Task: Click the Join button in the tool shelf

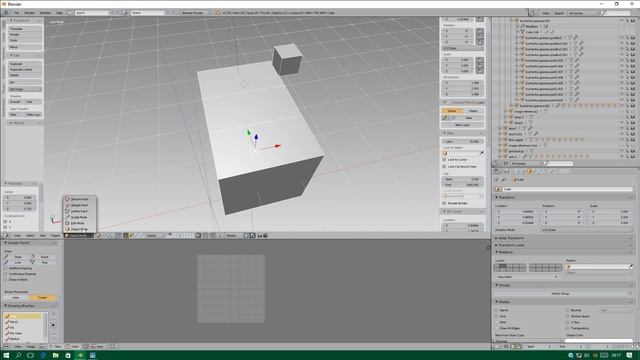Action: tap(25, 82)
